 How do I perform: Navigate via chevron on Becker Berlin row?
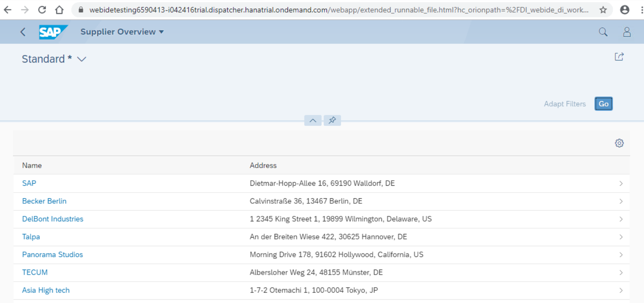(x=621, y=201)
